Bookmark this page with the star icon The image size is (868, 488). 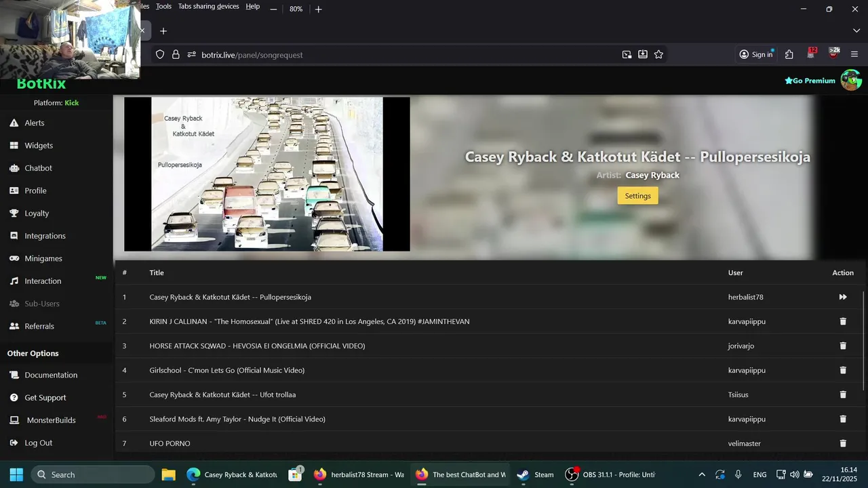pyautogui.click(x=658, y=54)
